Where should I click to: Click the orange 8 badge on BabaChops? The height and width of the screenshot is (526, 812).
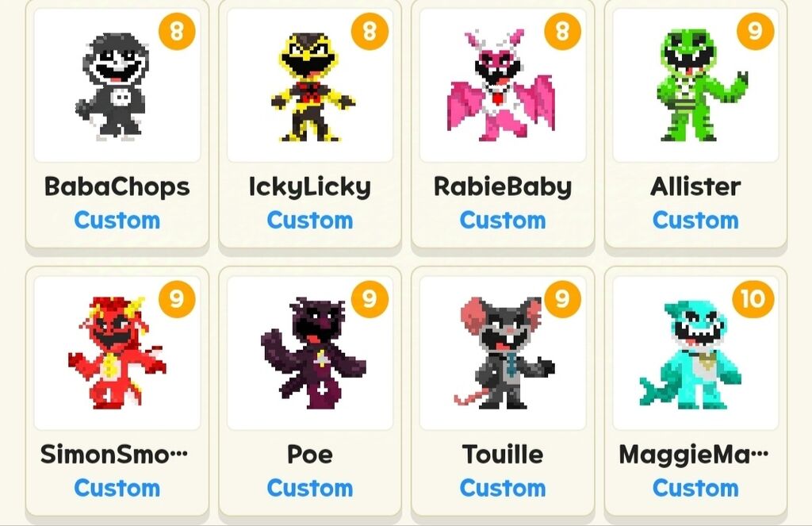pos(177,31)
